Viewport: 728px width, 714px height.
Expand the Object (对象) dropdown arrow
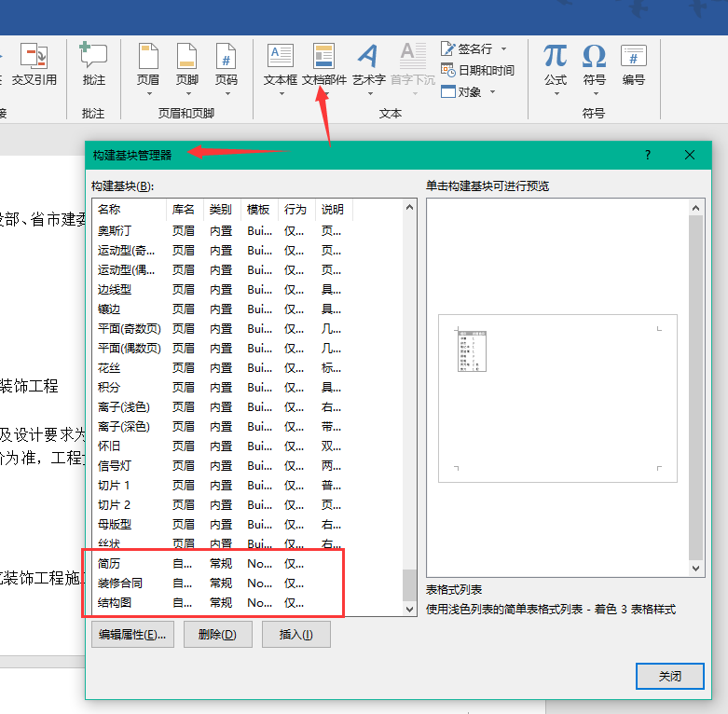tap(492, 92)
